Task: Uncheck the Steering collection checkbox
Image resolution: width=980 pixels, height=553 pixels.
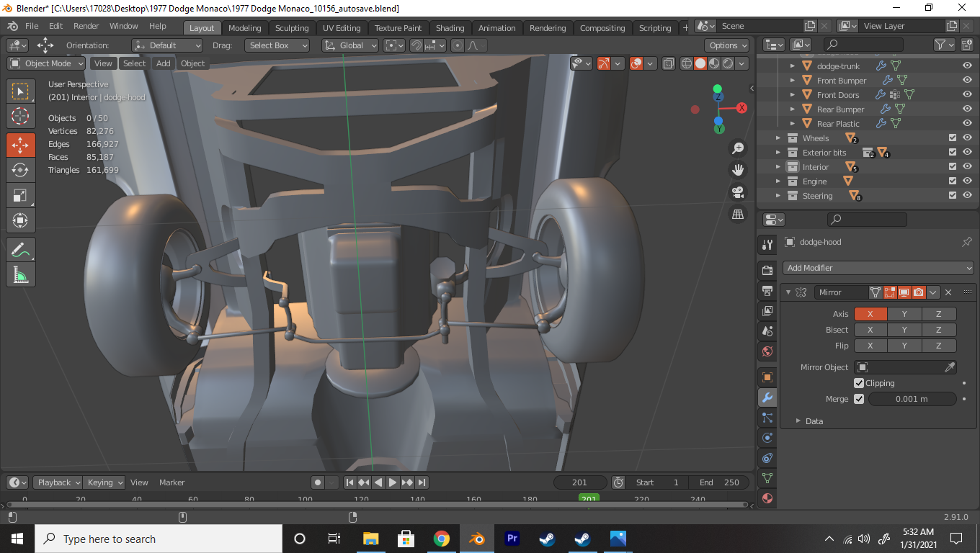Action: [953, 196]
